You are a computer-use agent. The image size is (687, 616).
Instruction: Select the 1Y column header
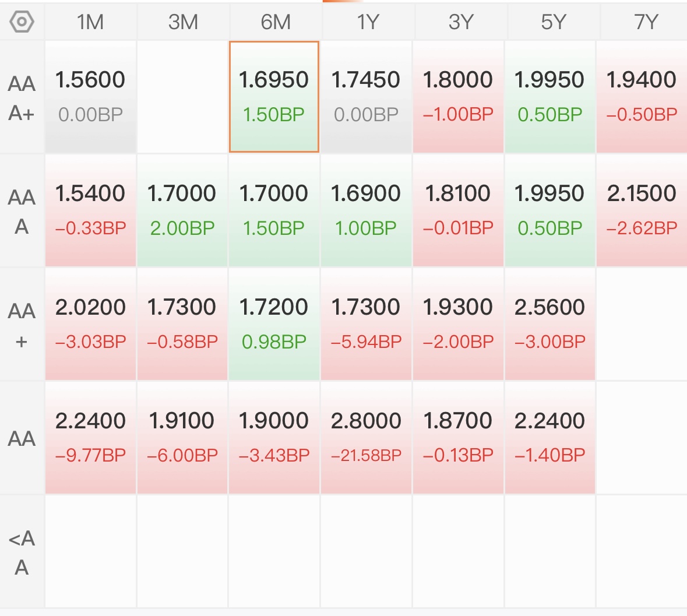click(x=368, y=22)
